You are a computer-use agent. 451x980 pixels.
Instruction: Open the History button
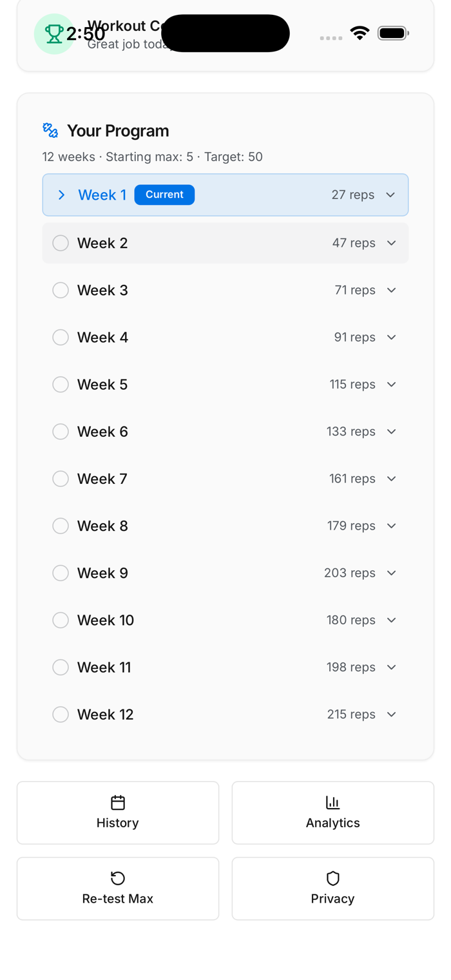tap(118, 812)
